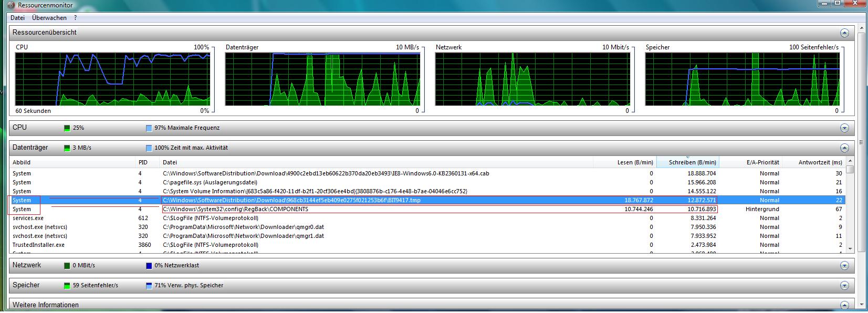Select the System Volume Information file row
Viewport: 868px width, 313px height.
coord(427,191)
